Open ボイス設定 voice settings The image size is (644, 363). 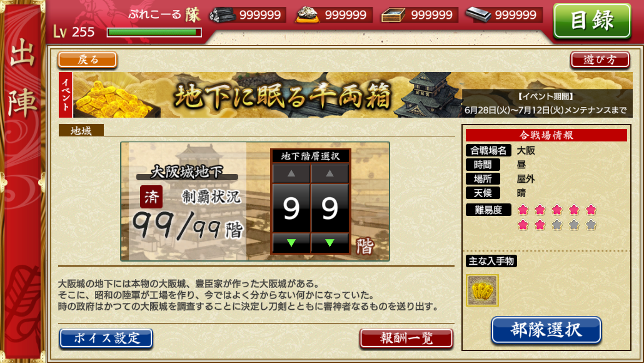[x=106, y=339]
